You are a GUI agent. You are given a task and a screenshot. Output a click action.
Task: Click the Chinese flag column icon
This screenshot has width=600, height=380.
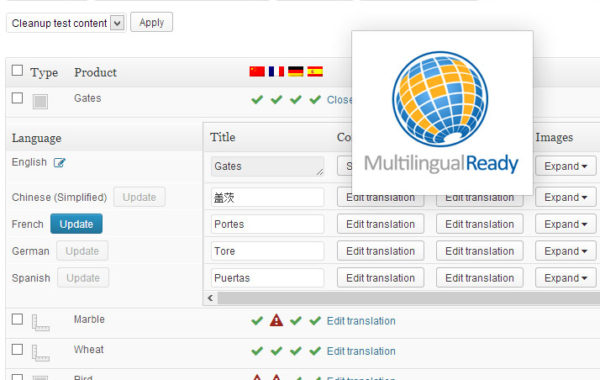click(257, 72)
